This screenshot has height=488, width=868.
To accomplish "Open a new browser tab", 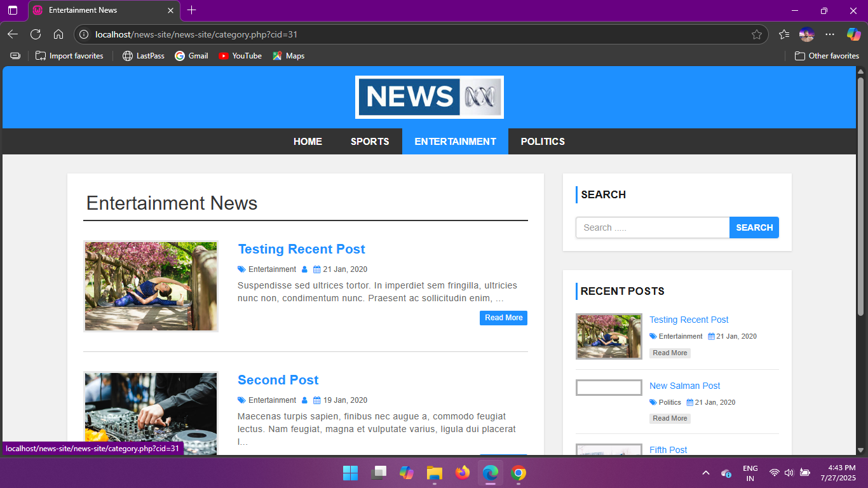I will coord(192,10).
